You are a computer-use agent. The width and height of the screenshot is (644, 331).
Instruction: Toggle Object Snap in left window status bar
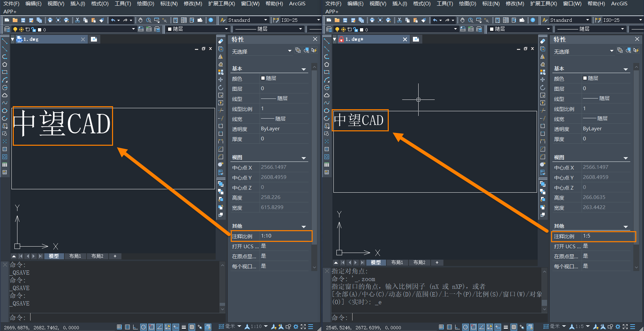(151, 327)
